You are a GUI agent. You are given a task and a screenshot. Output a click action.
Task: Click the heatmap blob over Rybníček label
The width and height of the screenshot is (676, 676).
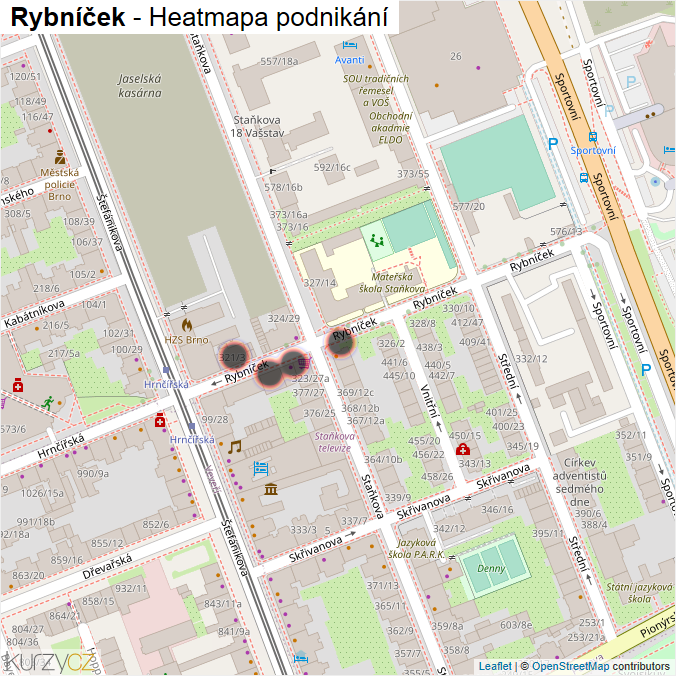point(341,341)
